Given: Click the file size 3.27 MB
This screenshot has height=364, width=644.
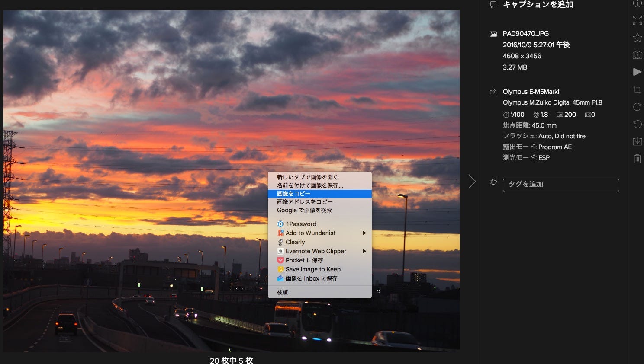Looking at the screenshot, I should 515,67.
